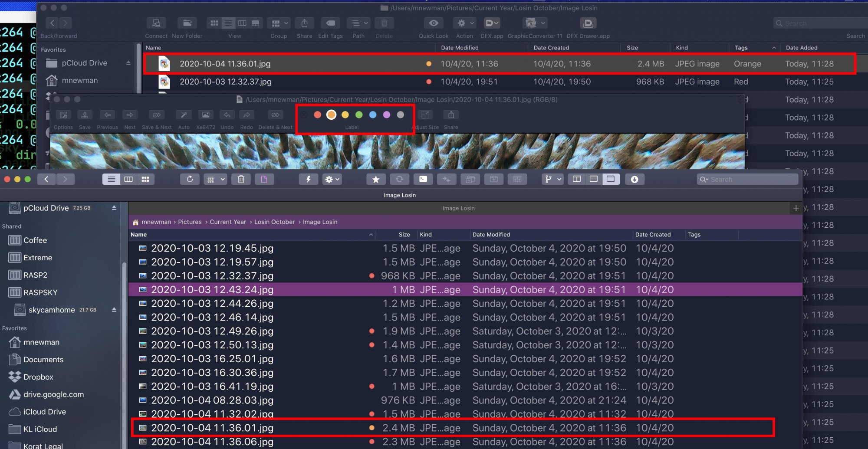Eject skycamhome in the lower sidebar

114,310
